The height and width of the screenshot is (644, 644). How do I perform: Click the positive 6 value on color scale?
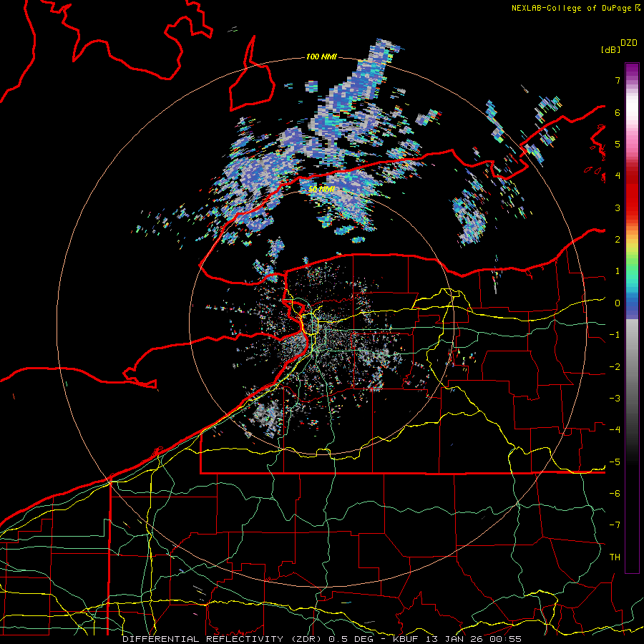[618, 112]
